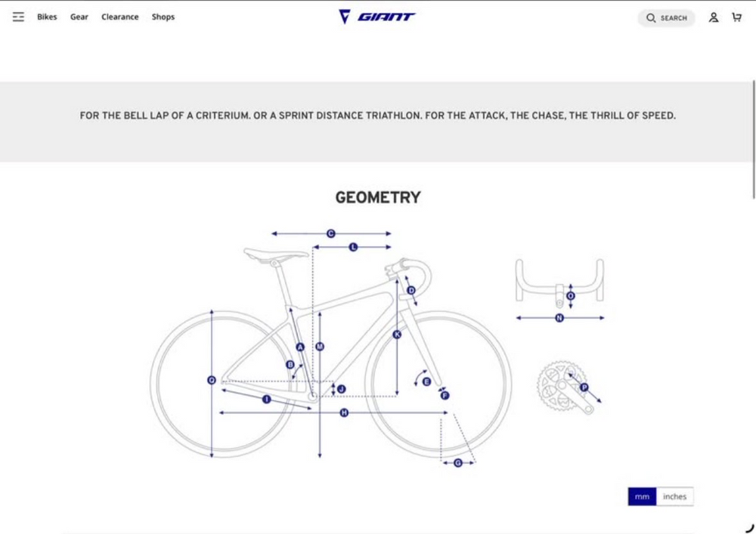Click the O handlebar drop marker

tap(571, 295)
